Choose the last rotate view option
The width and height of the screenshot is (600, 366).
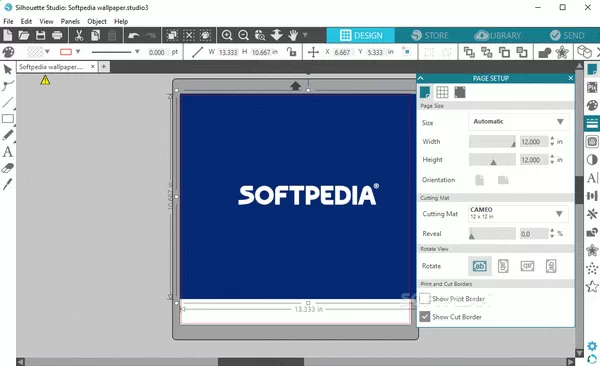[551, 266]
